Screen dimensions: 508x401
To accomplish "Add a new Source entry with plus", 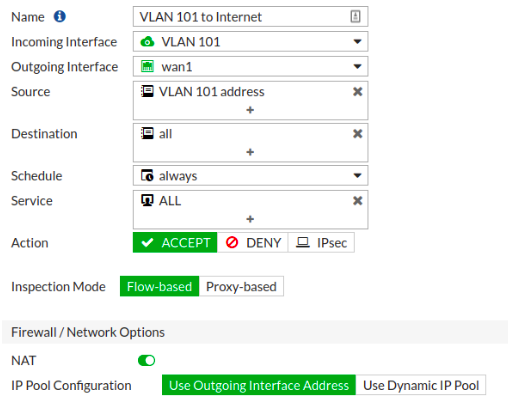I will click(x=250, y=110).
